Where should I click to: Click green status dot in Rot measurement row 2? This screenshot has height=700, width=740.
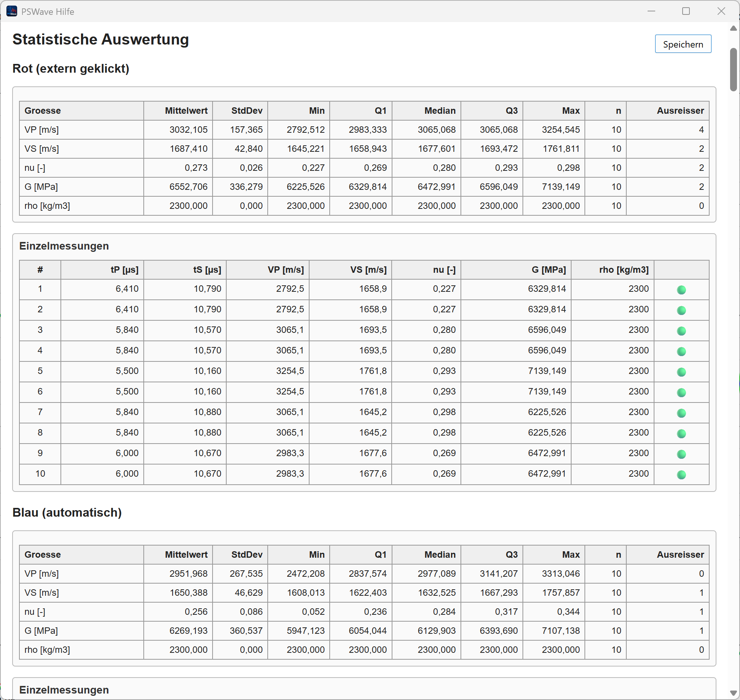(681, 310)
